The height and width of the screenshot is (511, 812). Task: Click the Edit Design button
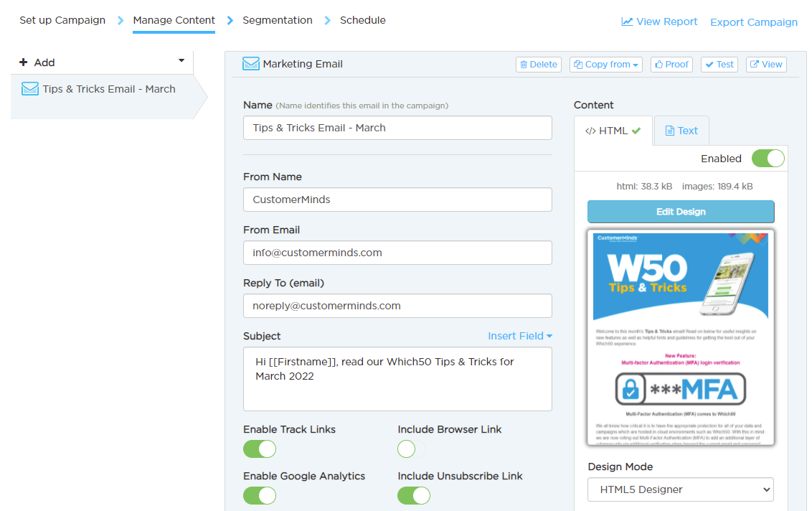pos(681,212)
